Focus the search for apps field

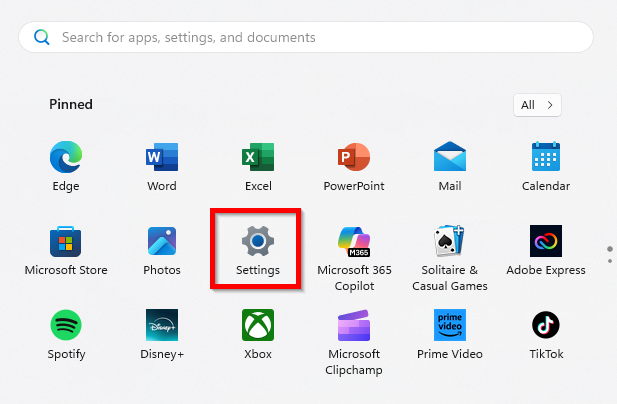[x=306, y=37]
